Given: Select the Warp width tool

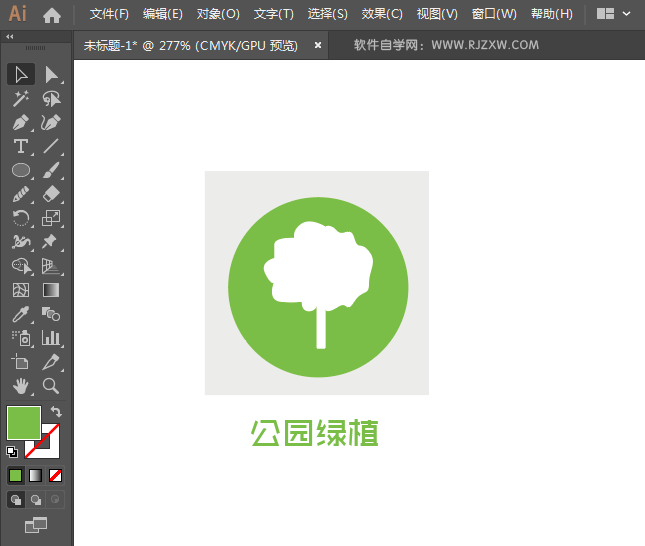Looking at the screenshot, I should 21,242.
